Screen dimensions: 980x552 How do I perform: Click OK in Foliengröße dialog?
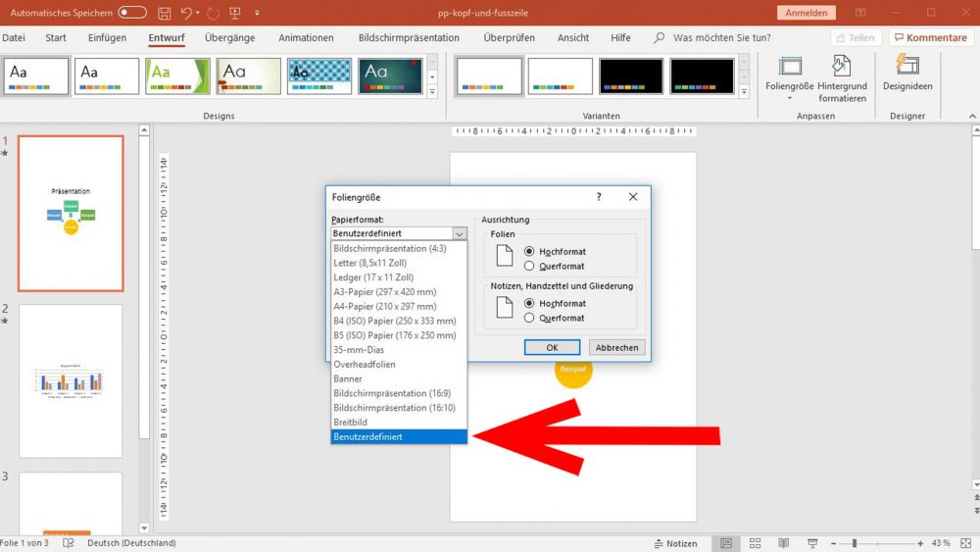coord(552,348)
